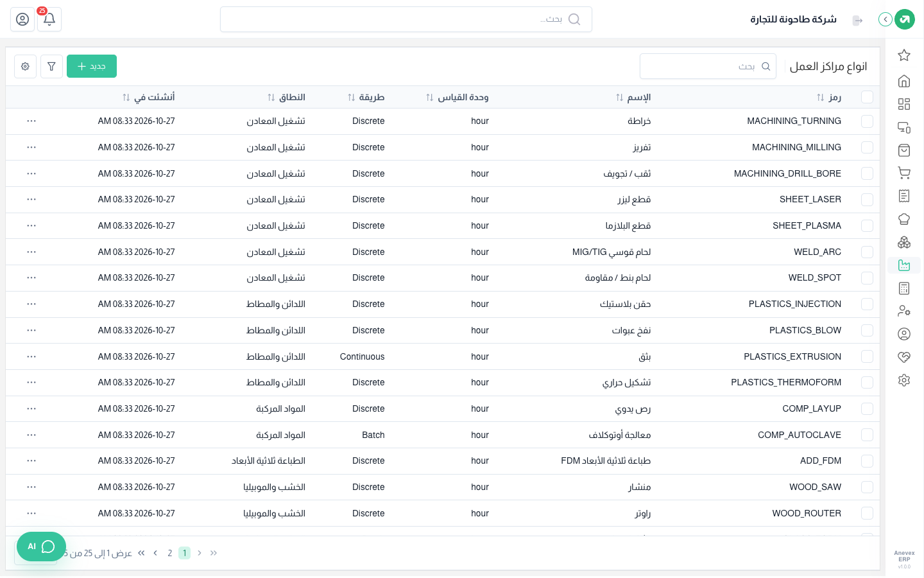Image resolution: width=924 pixels, height=578 pixels.
Task: Open the user profile icon at top
Action: pos(22,19)
